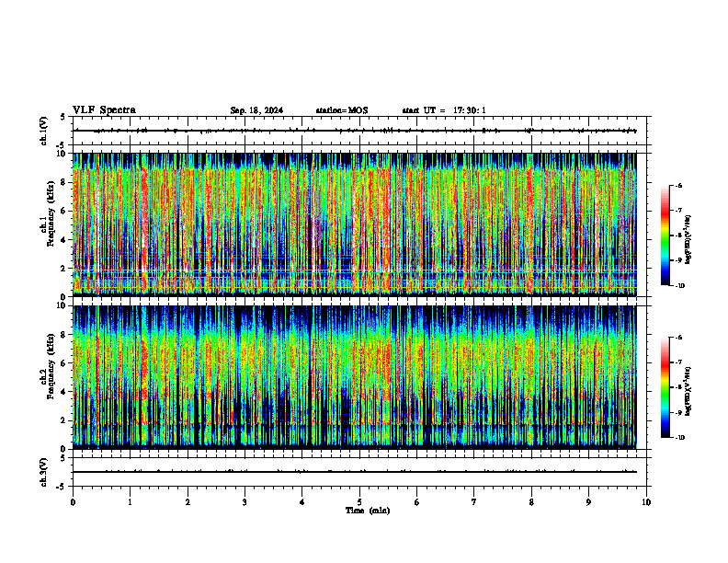Click time axis tick label "9"
This screenshot has width=728, height=563.
tap(588, 502)
